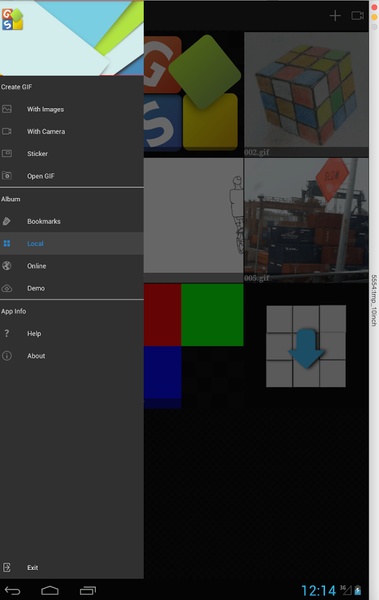379x600 pixels.
Task: Click the Create GIF section header
Action: coord(16,87)
